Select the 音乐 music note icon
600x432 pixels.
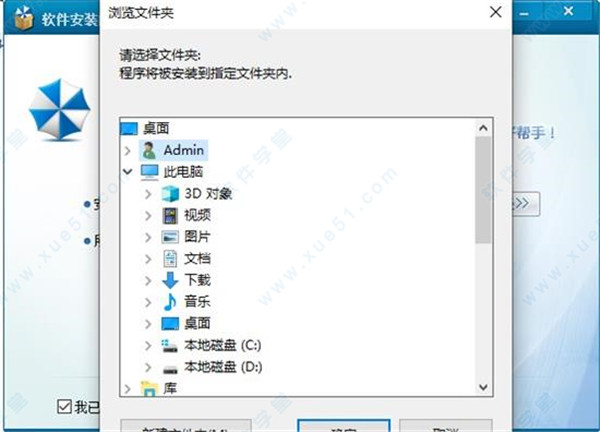click(170, 302)
